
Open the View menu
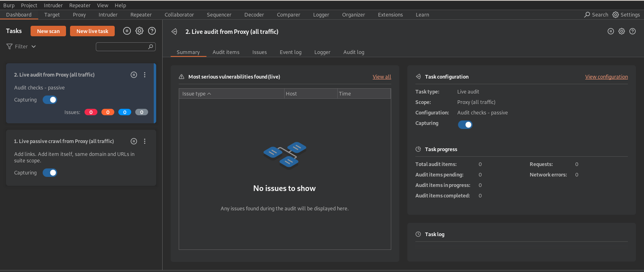pyautogui.click(x=103, y=5)
